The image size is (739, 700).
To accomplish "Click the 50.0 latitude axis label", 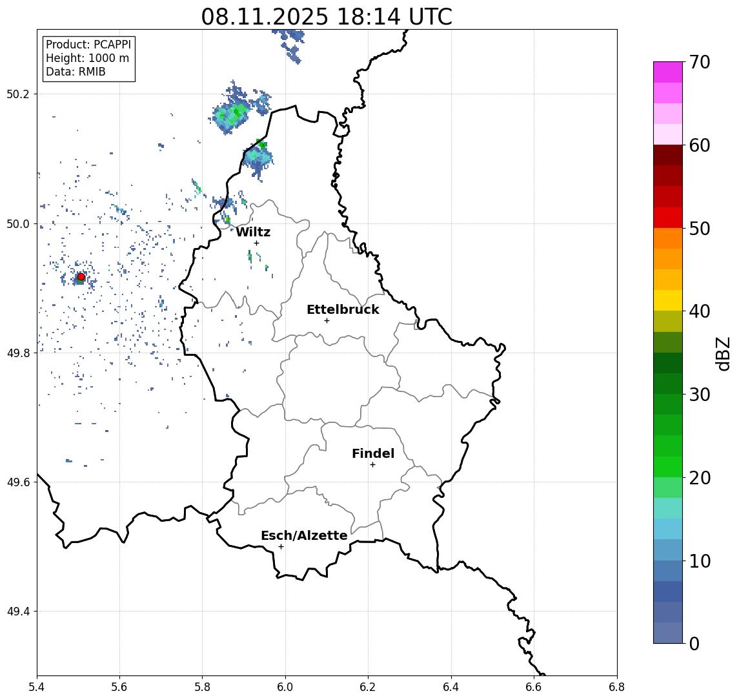I will [18, 223].
